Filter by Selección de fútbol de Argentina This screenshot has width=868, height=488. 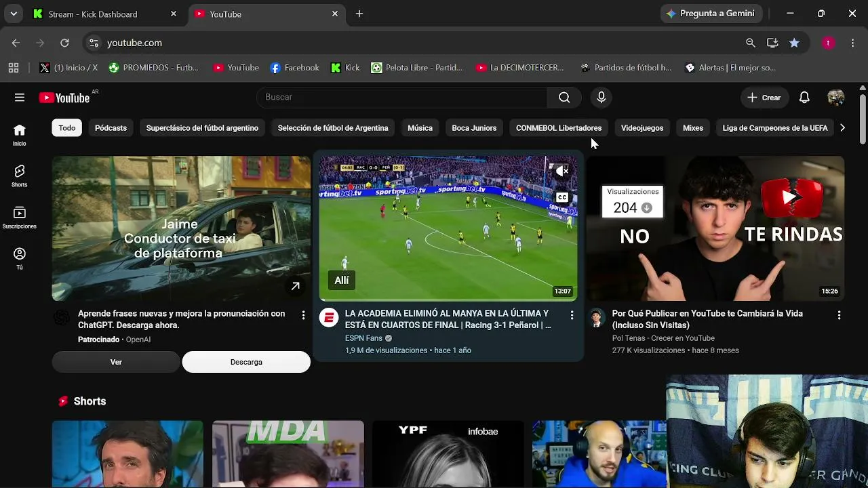(333, 128)
